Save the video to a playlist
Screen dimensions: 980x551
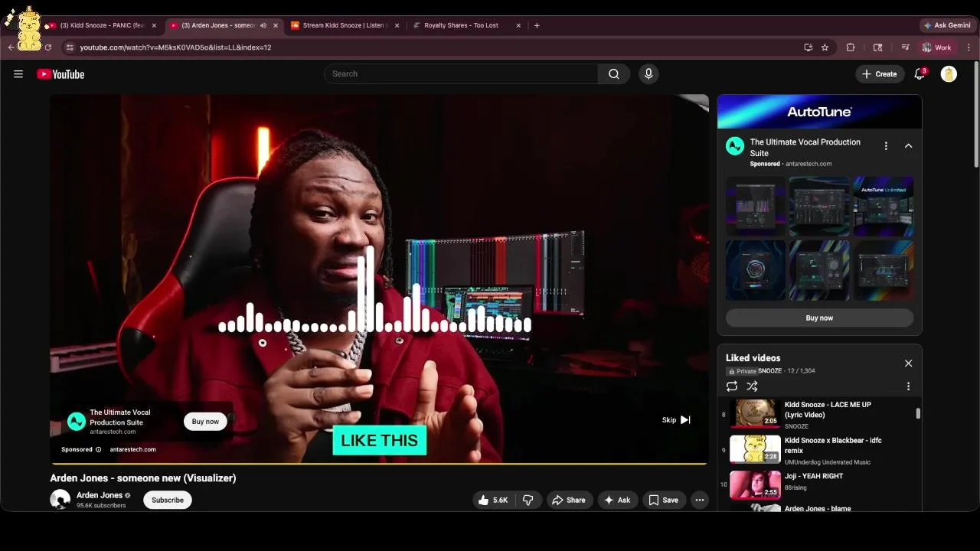[x=664, y=500]
